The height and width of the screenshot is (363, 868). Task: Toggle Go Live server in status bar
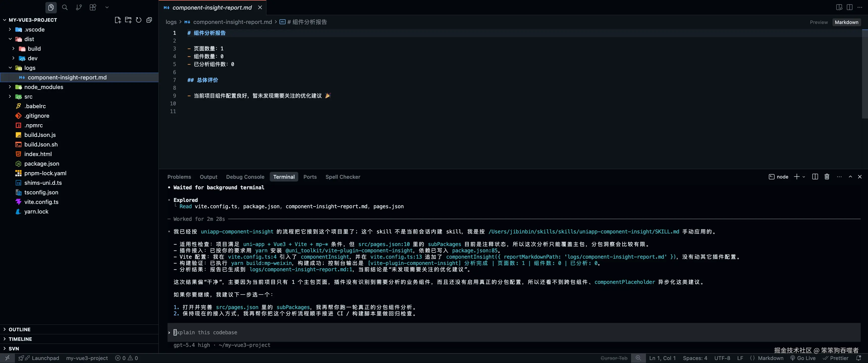tap(803, 358)
